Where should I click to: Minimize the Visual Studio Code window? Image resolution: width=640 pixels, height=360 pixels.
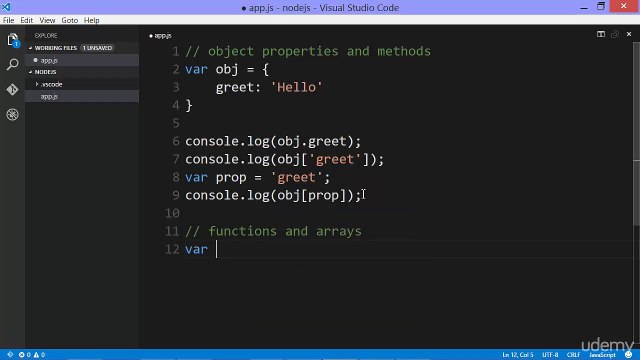coord(584,7)
